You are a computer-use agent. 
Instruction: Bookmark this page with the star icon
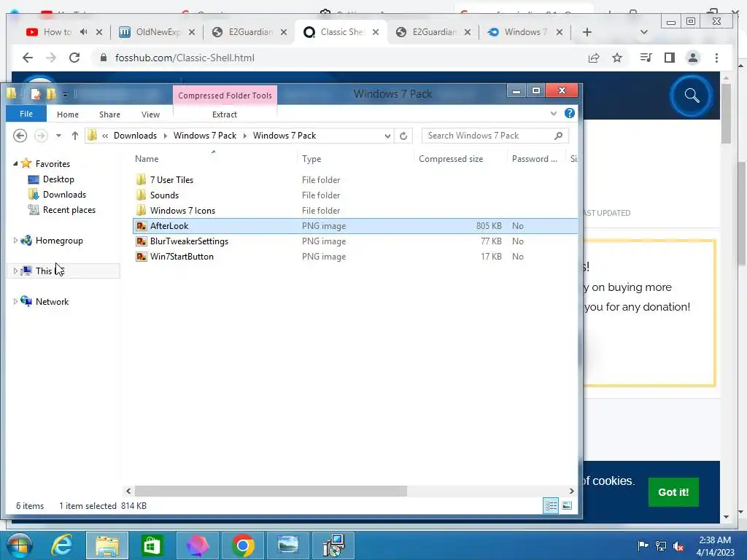(617, 58)
